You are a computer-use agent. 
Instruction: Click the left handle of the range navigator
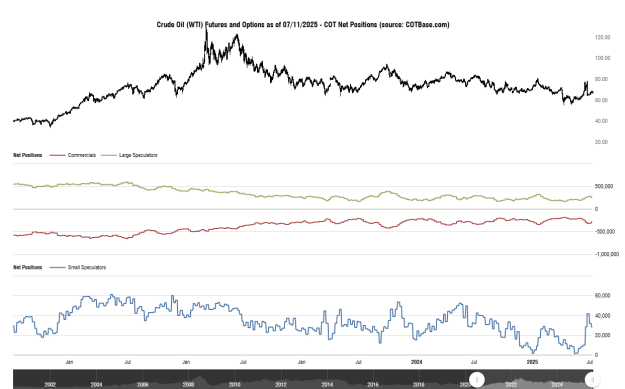477,379
